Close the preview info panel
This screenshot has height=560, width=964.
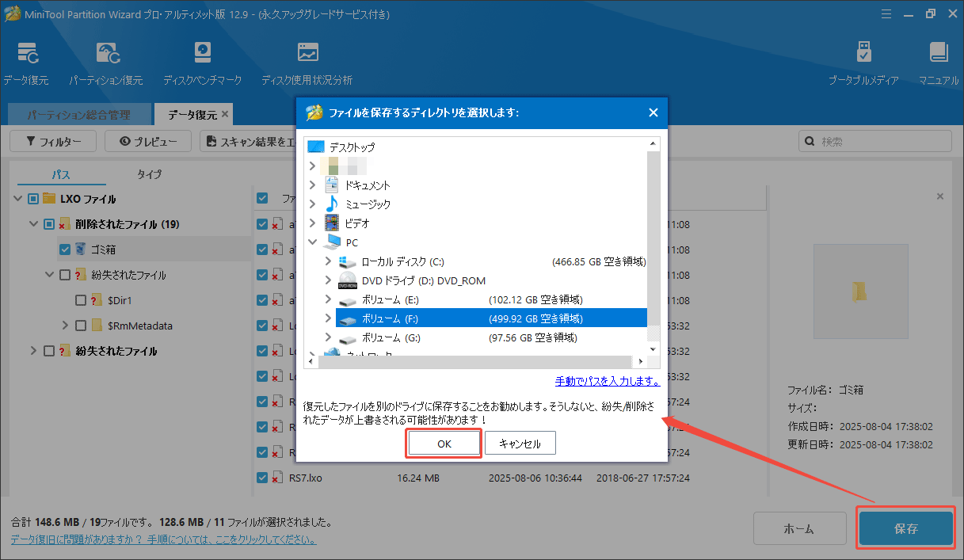(x=940, y=196)
